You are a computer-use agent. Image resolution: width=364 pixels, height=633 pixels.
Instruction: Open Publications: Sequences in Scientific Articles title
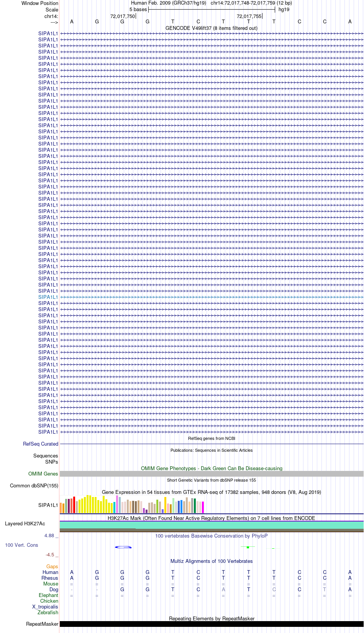point(212,450)
